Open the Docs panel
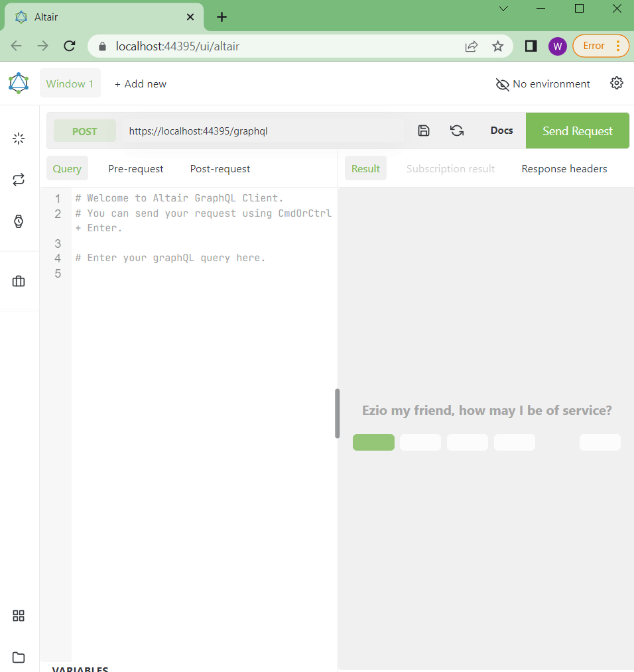Viewport: 634px width, 672px height. point(501,131)
